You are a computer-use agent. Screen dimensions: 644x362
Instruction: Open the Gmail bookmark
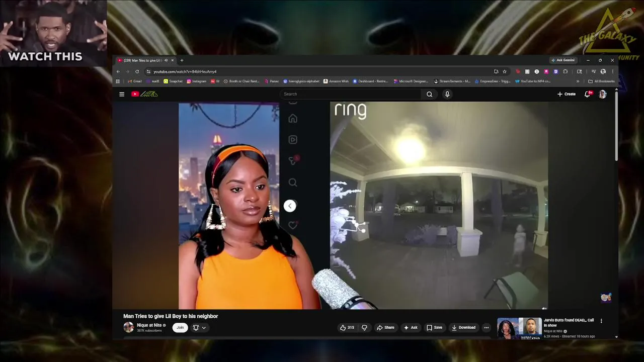click(134, 81)
